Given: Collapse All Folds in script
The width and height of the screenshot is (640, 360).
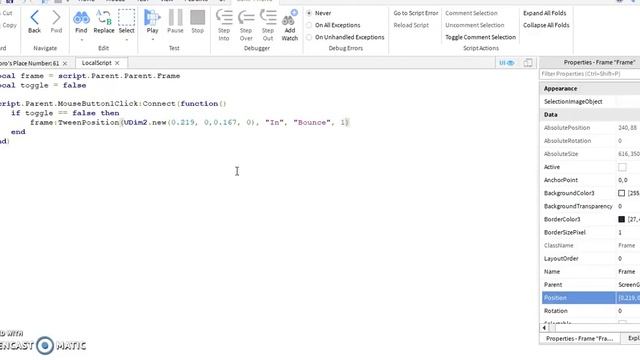Looking at the screenshot, I should (x=546, y=25).
